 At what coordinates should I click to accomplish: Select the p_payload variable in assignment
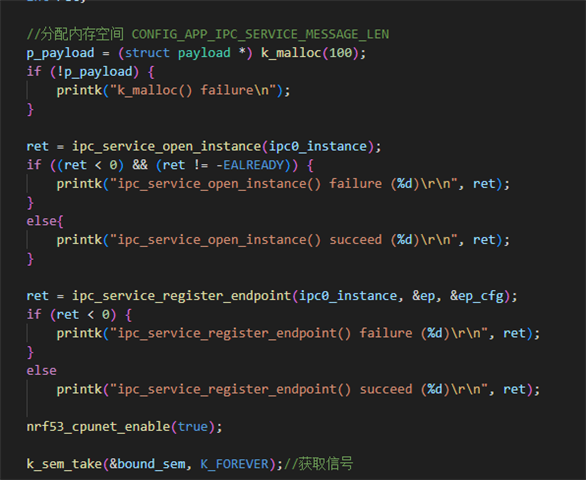[x=60, y=53]
